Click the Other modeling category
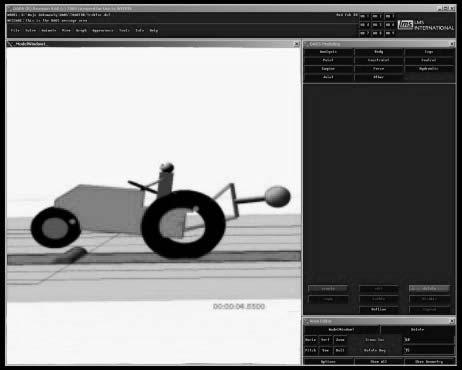The image size is (462, 370). pos(379,77)
